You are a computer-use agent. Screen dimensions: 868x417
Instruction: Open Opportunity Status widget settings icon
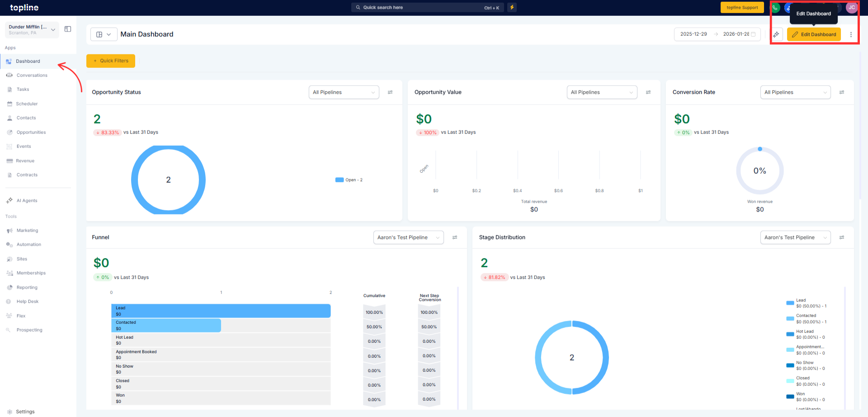(x=390, y=92)
